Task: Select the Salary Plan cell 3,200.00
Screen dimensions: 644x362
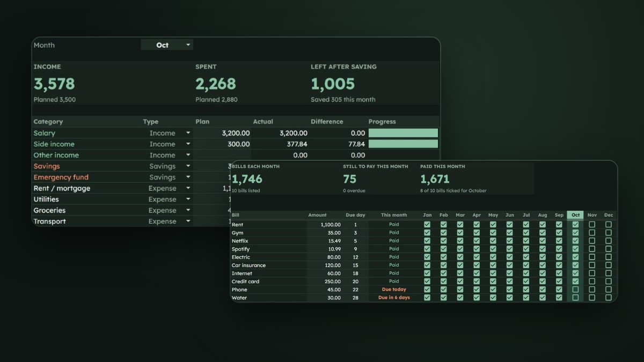Action: 222,133
